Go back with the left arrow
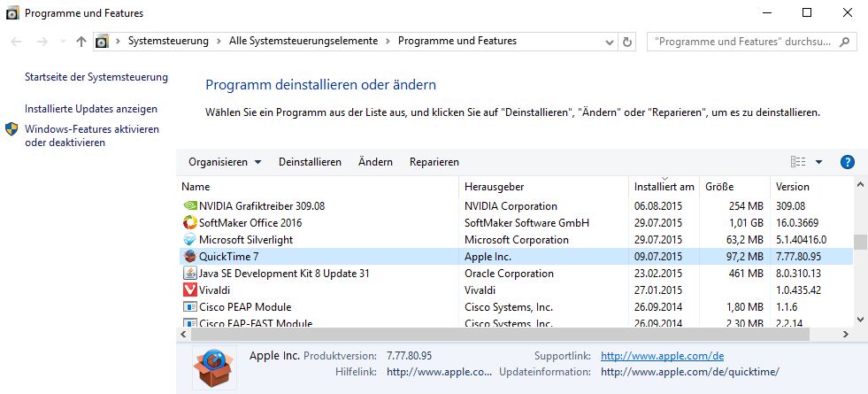 (16, 42)
